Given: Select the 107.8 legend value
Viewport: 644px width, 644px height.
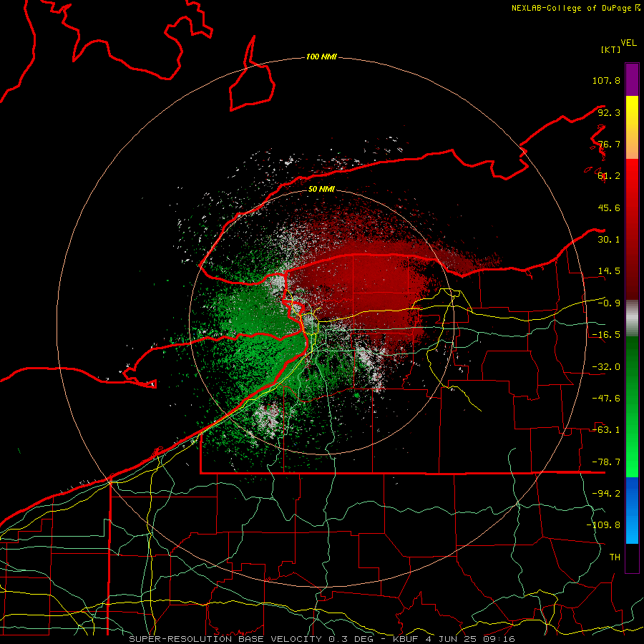Looking at the screenshot, I should coord(606,80).
